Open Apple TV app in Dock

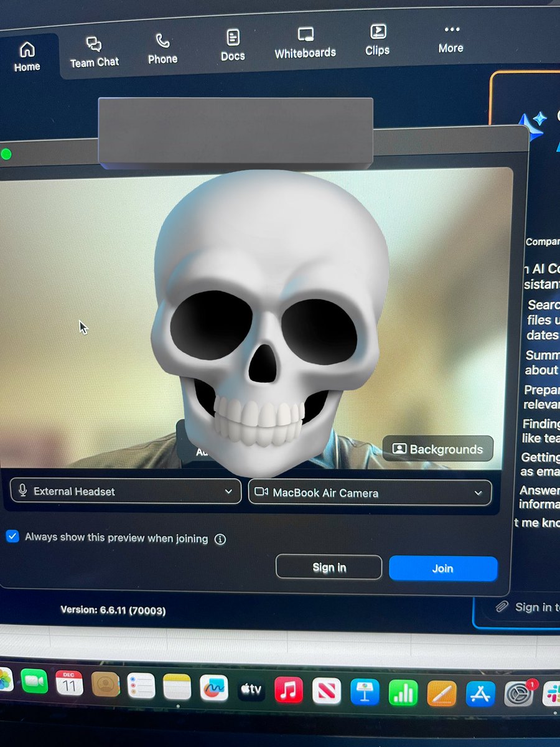click(x=251, y=689)
